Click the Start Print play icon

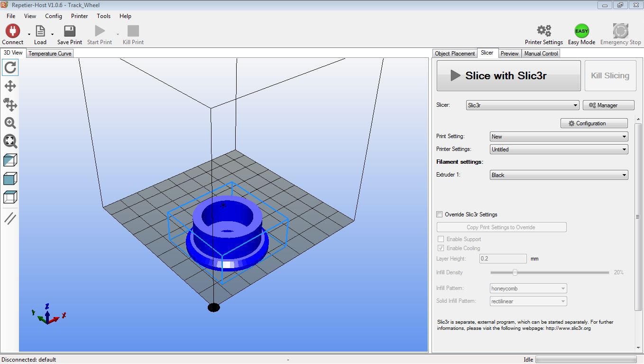pos(100,31)
